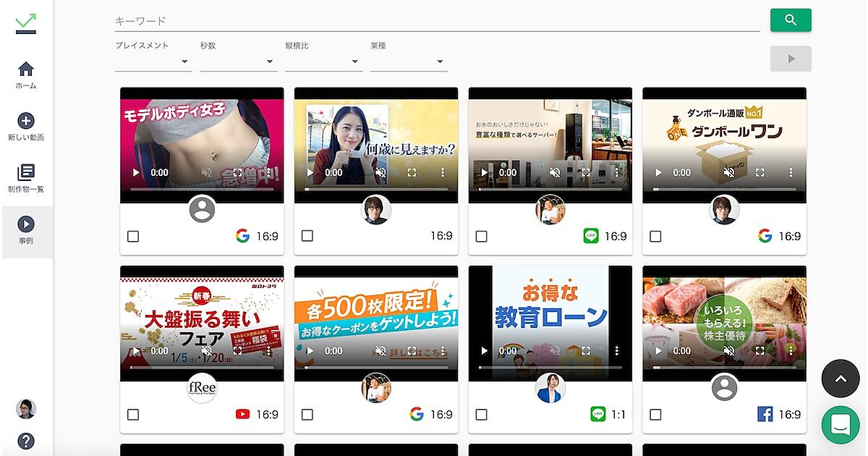Click the green search button
The height and width of the screenshot is (456, 868).
click(x=791, y=20)
